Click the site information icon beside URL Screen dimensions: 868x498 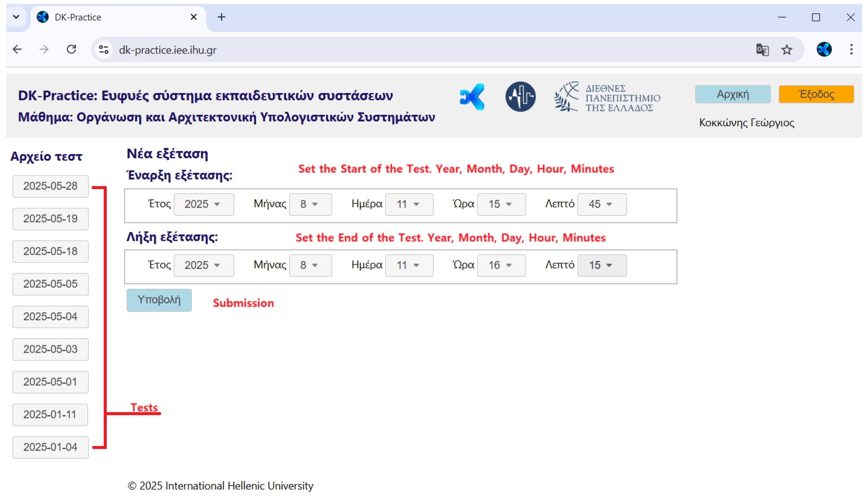tap(104, 50)
